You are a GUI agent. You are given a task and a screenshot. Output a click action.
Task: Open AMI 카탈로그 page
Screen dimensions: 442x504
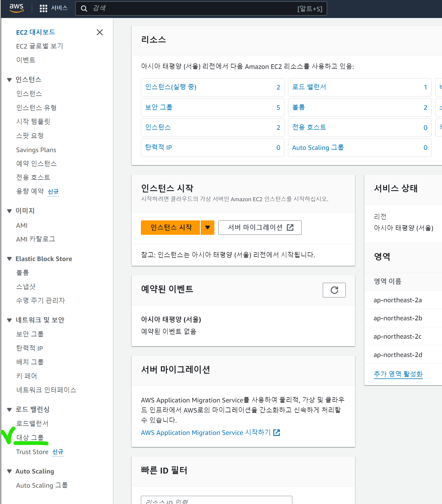point(36,239)
